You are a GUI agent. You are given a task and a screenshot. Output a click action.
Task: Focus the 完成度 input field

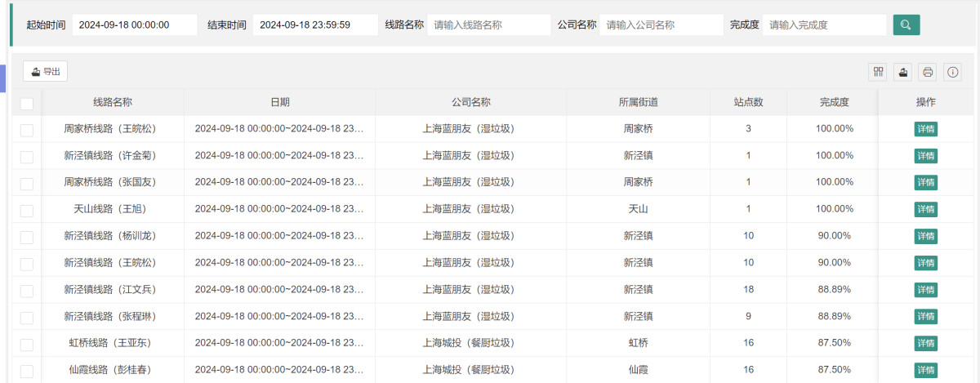coord(825,24)
